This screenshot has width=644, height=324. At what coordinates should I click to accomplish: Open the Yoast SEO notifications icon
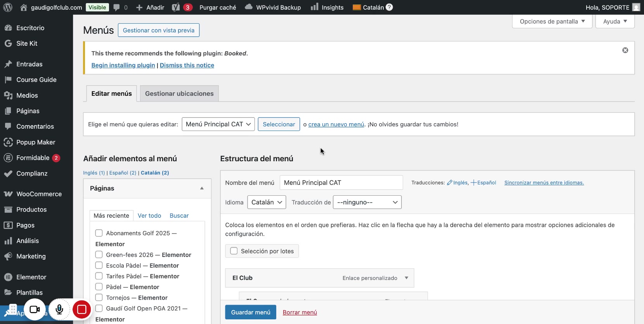[x=176, y=7]
